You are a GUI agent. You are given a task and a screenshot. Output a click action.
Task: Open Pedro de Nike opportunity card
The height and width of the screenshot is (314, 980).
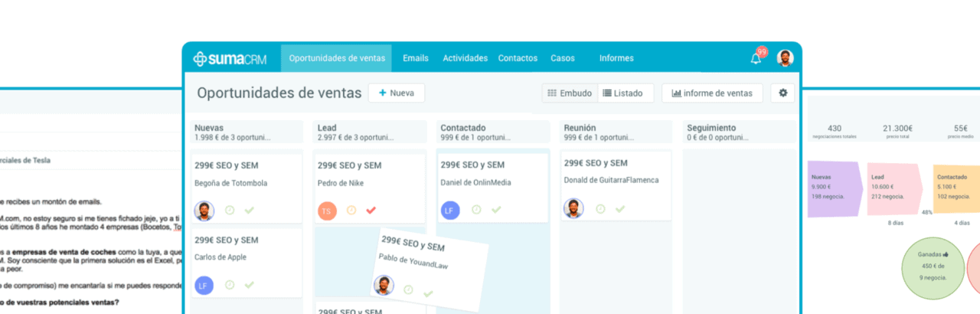tap(370, 188)
